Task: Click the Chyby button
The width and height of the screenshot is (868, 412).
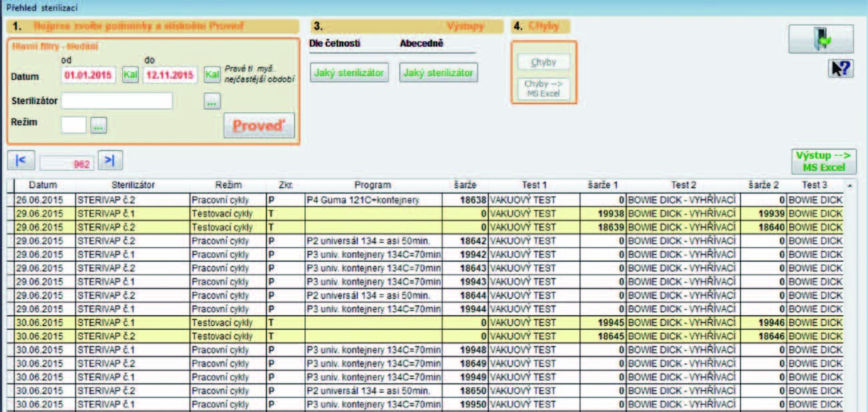Action: 543,63
